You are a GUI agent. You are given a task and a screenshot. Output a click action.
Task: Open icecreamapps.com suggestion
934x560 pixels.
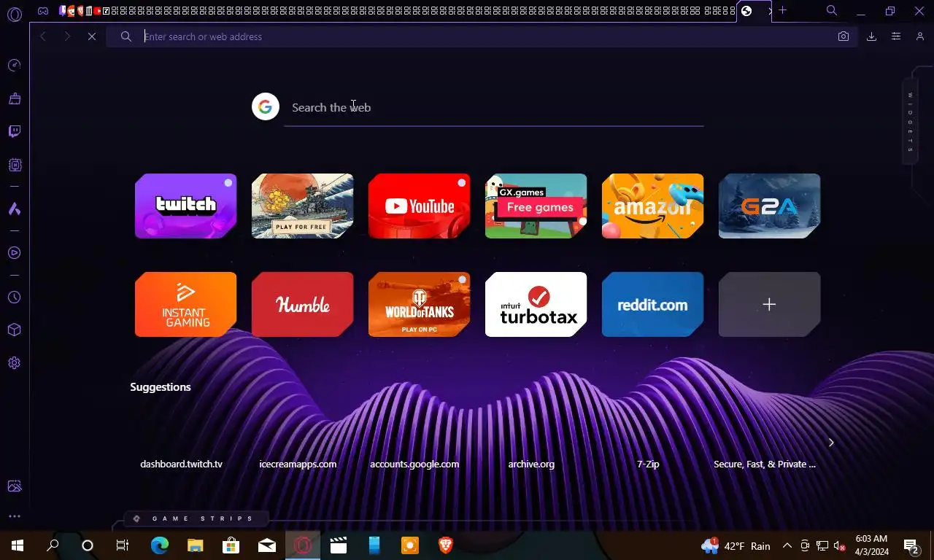tap(298, 464)
